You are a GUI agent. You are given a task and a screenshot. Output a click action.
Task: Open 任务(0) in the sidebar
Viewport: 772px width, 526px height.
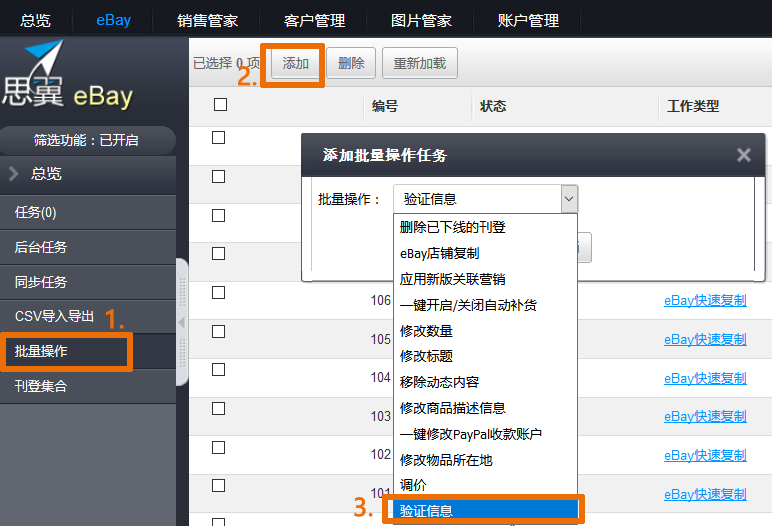(88, 212)
